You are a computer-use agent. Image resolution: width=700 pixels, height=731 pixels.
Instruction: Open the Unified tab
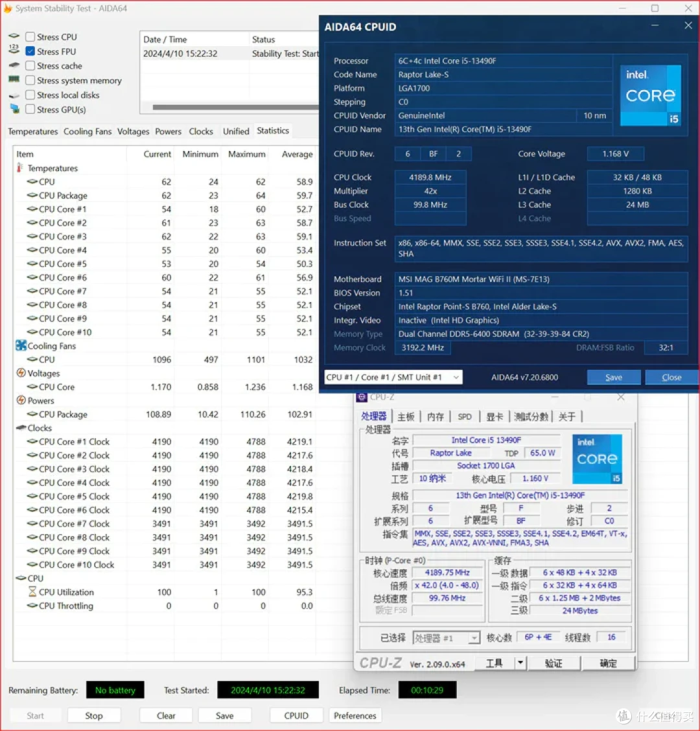click(236, 132)
